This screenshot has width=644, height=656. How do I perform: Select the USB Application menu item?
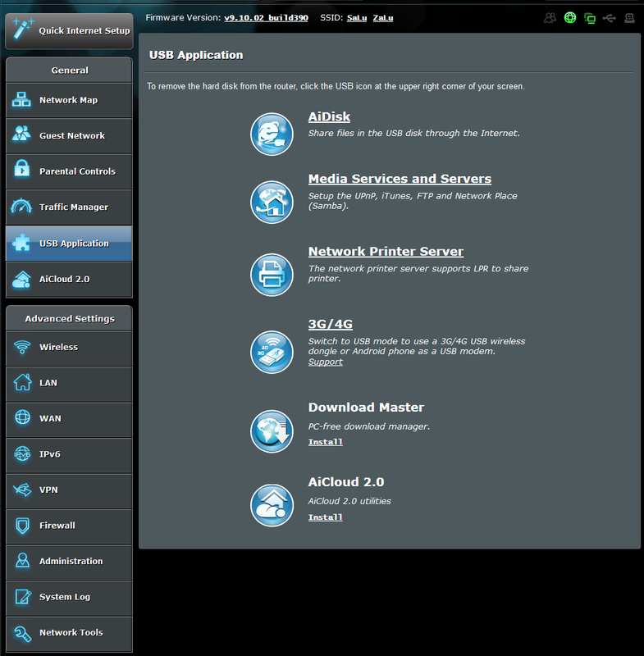click(69, 244)
